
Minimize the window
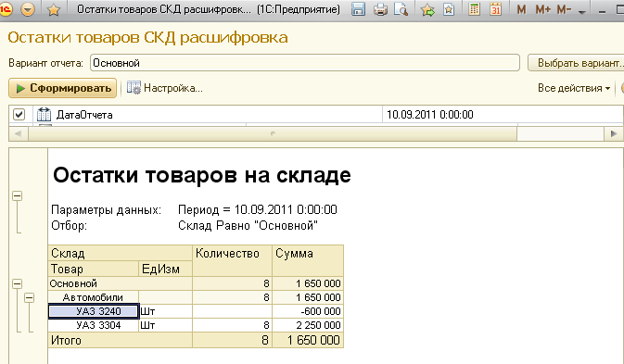point(602,11)
